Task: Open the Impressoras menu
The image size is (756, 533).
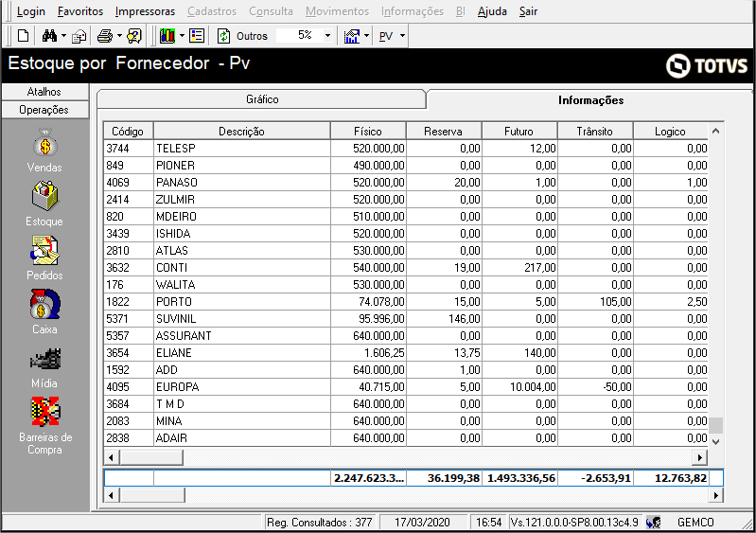Action: (145, 11)
